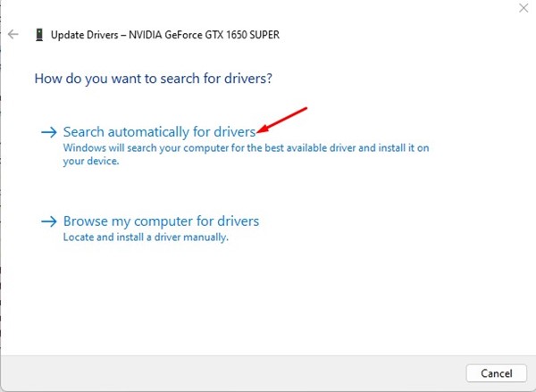536x392 pixels.
Task: Click the back arrow in dialog header
Action: (13, 35)
